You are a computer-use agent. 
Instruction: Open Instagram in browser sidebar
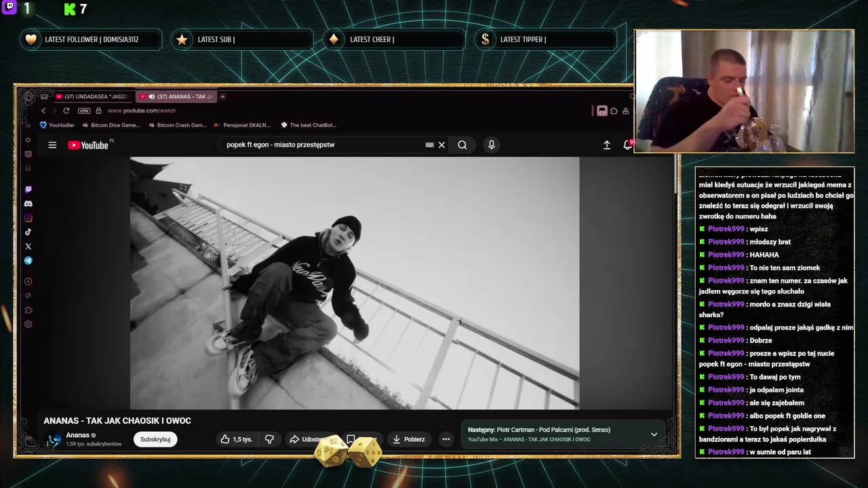pos(28,218)
